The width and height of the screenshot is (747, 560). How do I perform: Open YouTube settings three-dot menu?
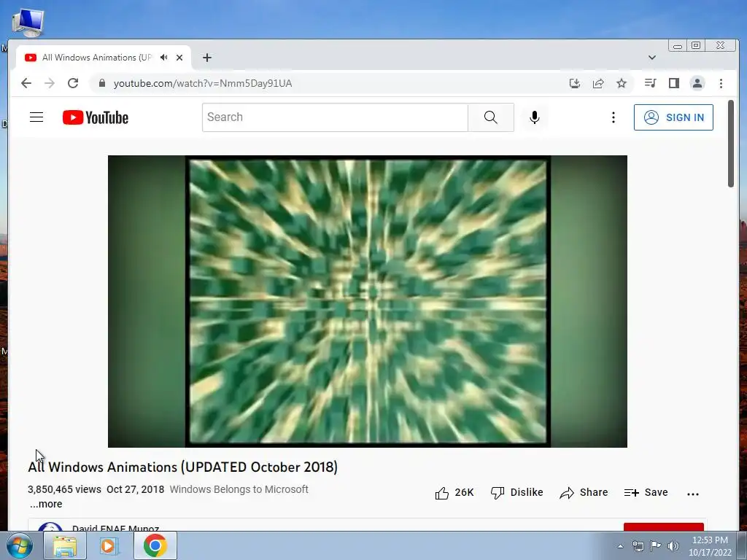tap(613, 117)
